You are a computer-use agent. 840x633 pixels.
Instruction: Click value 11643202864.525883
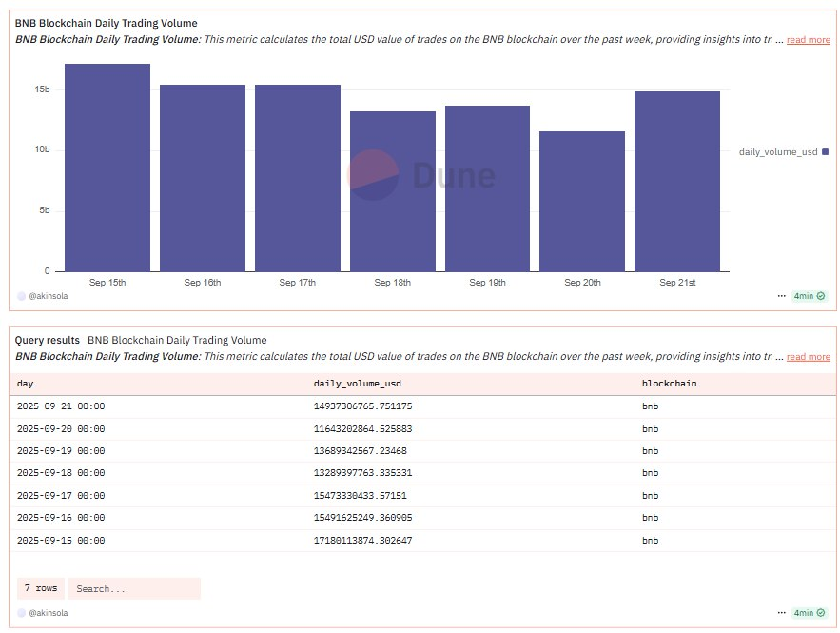(363, 428)
